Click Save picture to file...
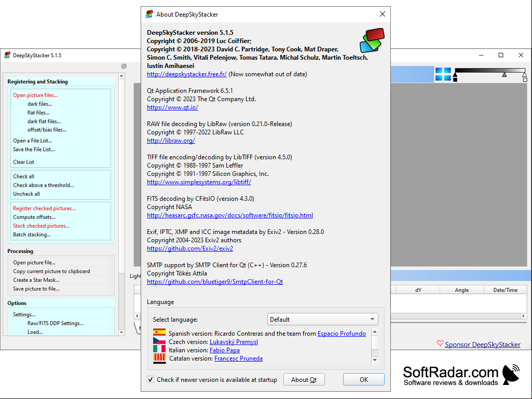This screenshot has width=532, height=399. (x=36, y=288)
